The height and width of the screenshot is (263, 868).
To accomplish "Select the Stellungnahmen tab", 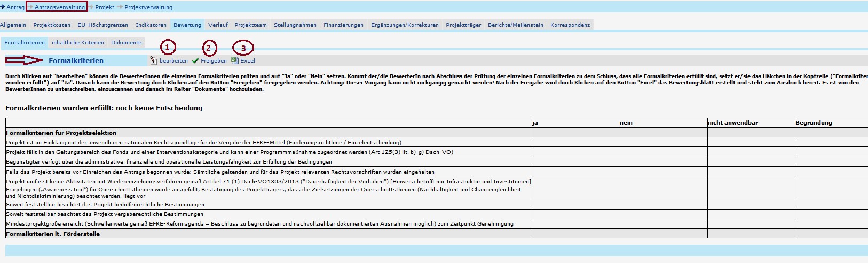I will click(295, 25).
